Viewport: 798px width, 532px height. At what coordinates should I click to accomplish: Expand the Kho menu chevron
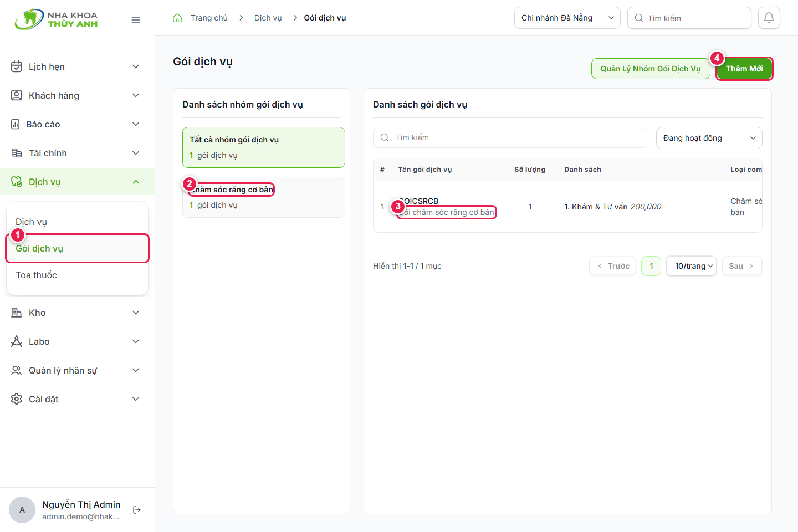[136, 313]
